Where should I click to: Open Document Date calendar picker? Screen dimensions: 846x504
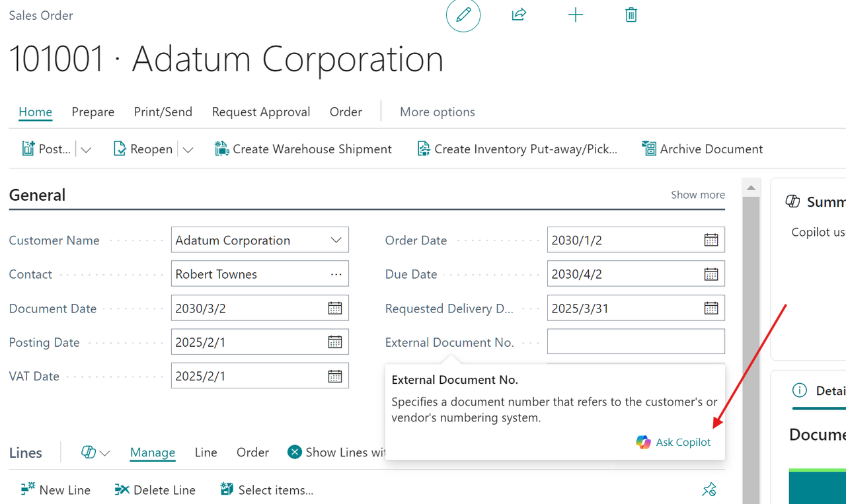click(335, 308)
